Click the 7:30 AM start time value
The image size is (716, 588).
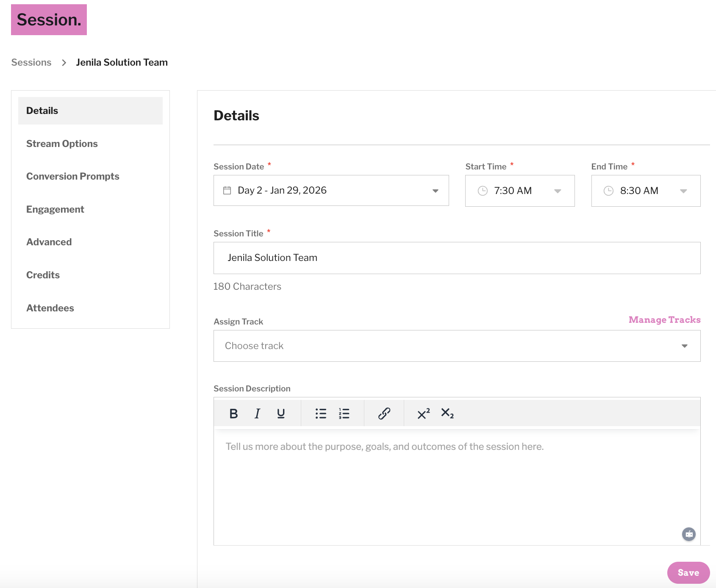pos(513,191)
